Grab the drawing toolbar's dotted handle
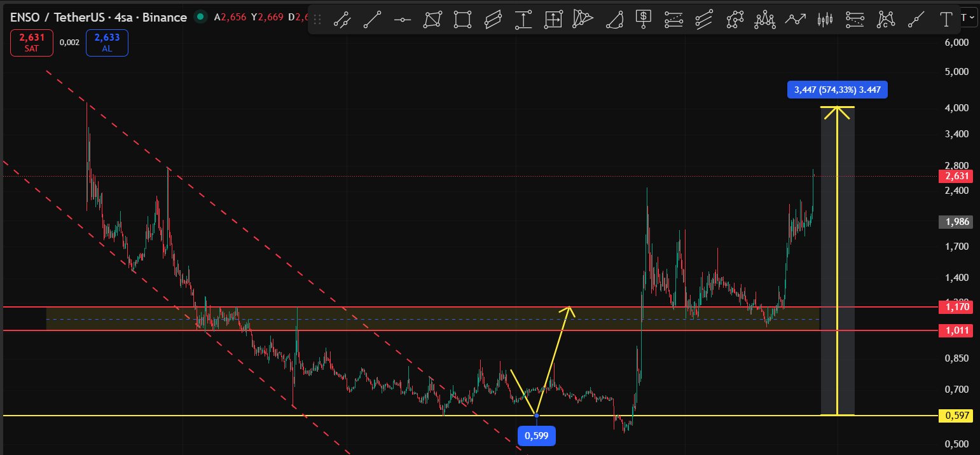 (x=318, y=20)
